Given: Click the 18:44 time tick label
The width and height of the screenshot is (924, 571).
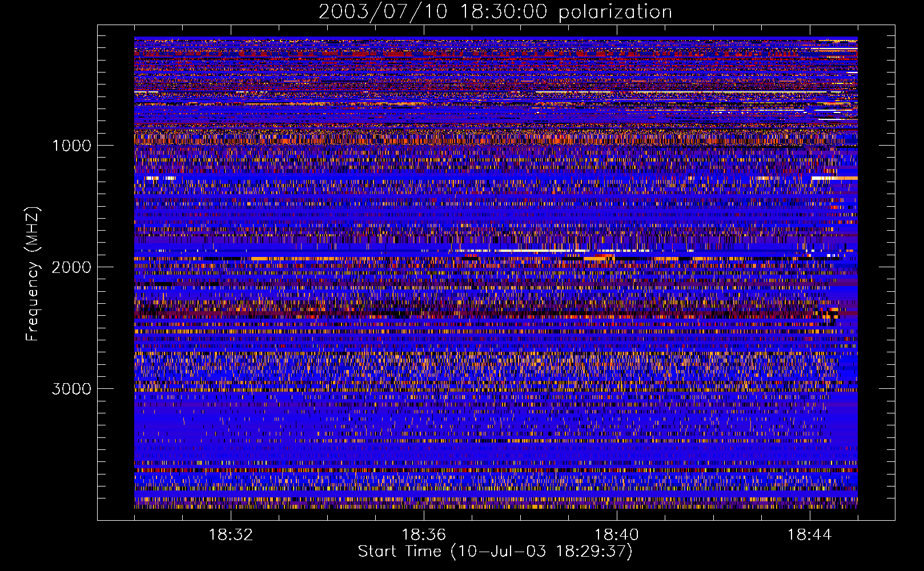Looking at the screenshot, I should [810, 535].
